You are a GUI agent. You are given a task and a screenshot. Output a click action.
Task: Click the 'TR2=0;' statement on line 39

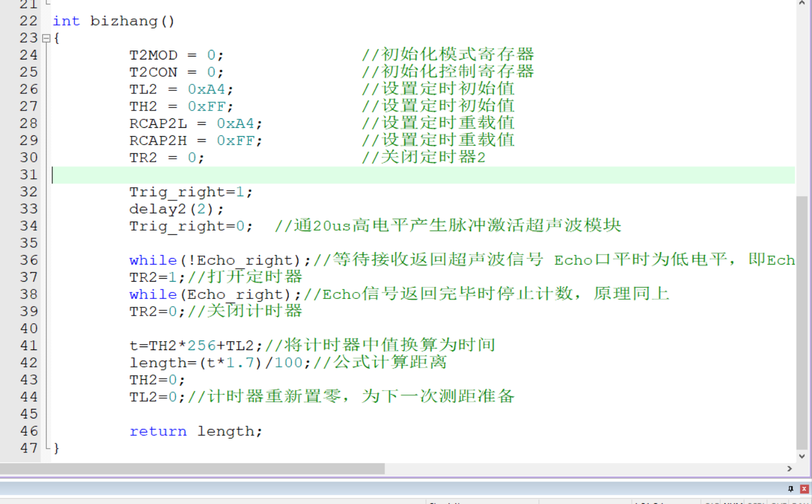click(x=158, y=312)
